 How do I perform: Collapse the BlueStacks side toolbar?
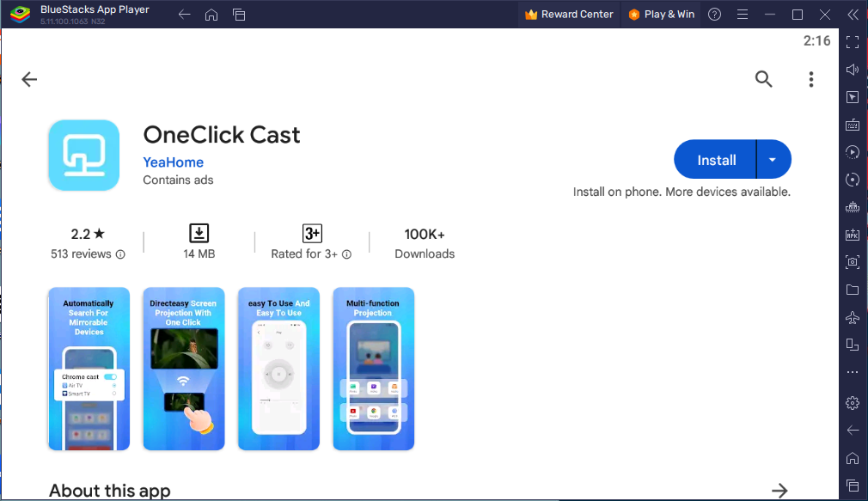tap(853, 15)
